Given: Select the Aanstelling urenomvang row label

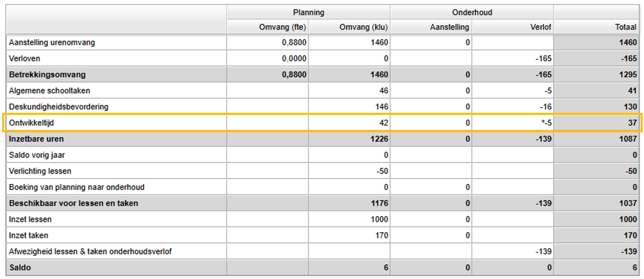Looking at the screenshot, I should pyautogui.click(x=52, y=42).
